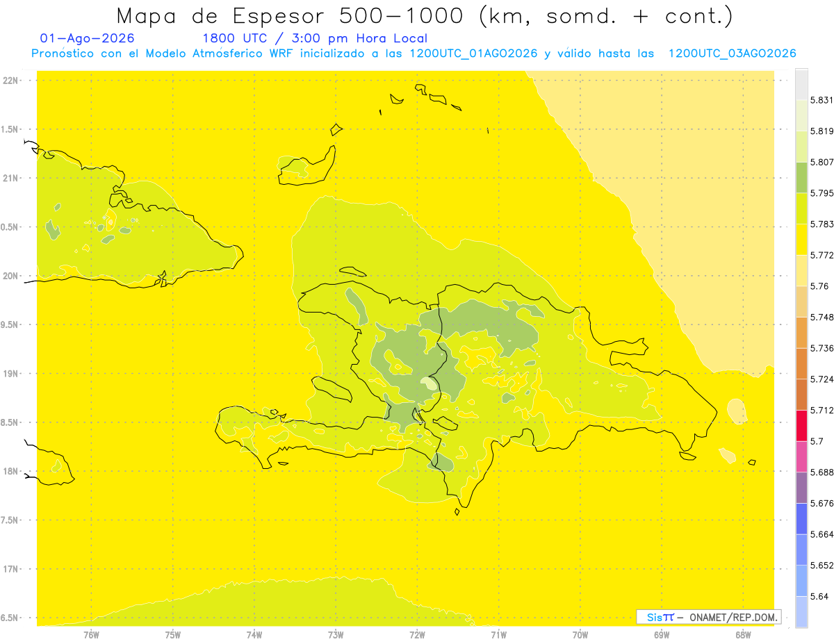Click the legend value 5.807
The width and height of the screenshot is (834, 644).
pyautogui.click(x=822, y=162)
